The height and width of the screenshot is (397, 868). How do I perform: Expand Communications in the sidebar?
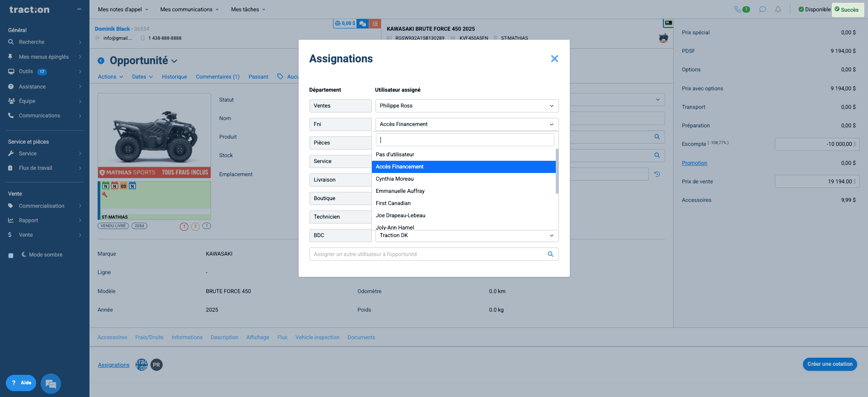click(45, 116)
